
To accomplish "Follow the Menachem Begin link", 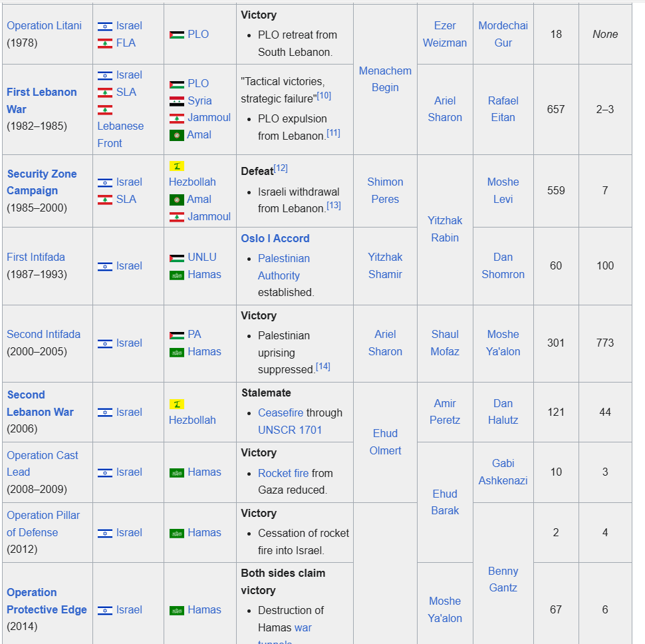I will coord(385,79).
